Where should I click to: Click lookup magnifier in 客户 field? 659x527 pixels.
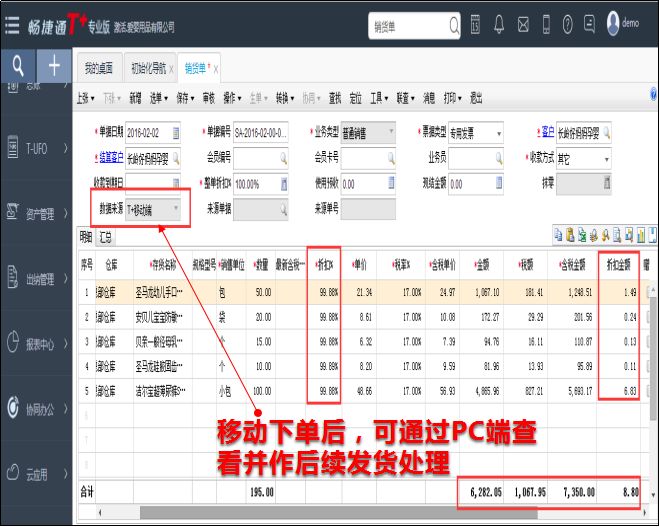point(606,133)
